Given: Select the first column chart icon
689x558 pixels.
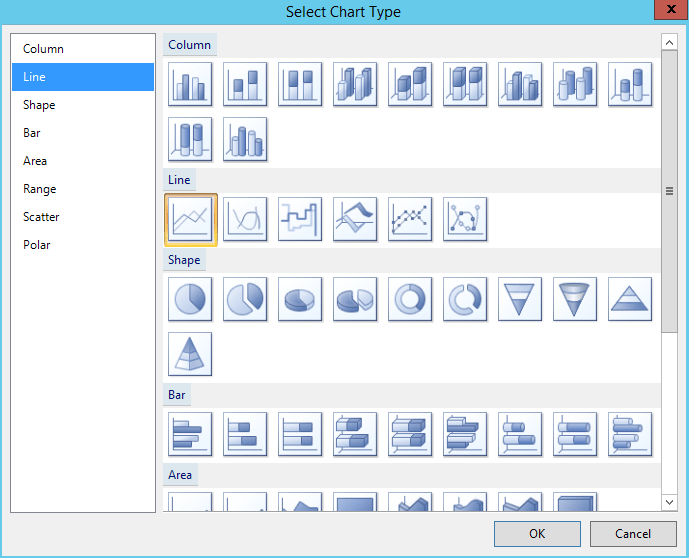Looking at the screenshot, I should click(x=190, y=84).
